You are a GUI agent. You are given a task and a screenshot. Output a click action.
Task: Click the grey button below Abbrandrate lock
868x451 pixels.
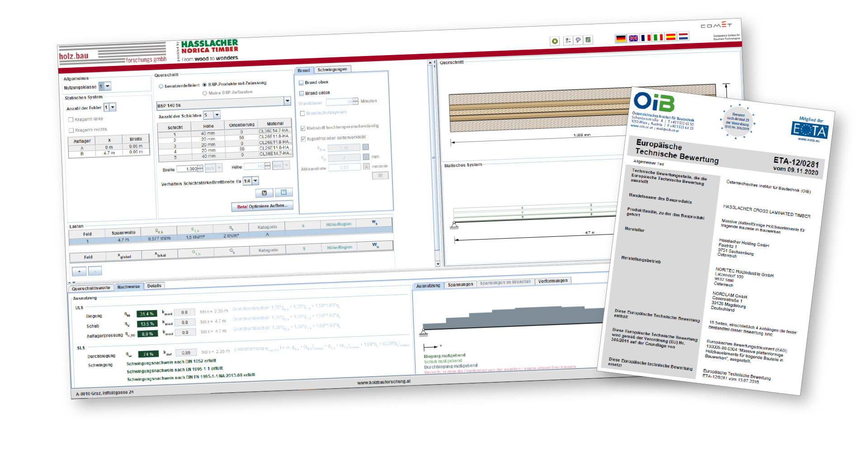[x=380, y=175]
